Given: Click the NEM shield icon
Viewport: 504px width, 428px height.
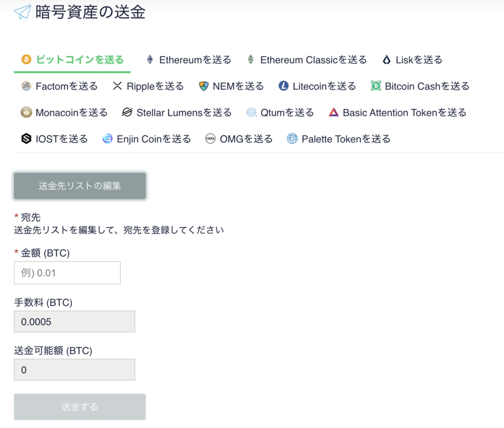Looking at the screenshot, I should (x=203, y=86).
